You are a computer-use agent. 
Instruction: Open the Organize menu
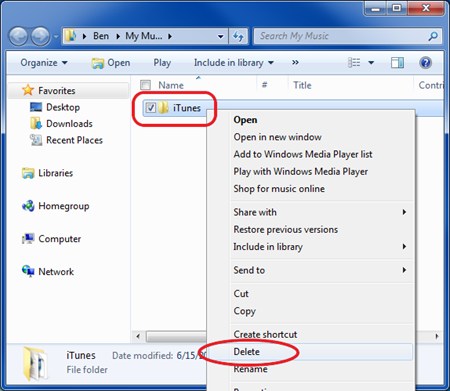coord(44,63)
